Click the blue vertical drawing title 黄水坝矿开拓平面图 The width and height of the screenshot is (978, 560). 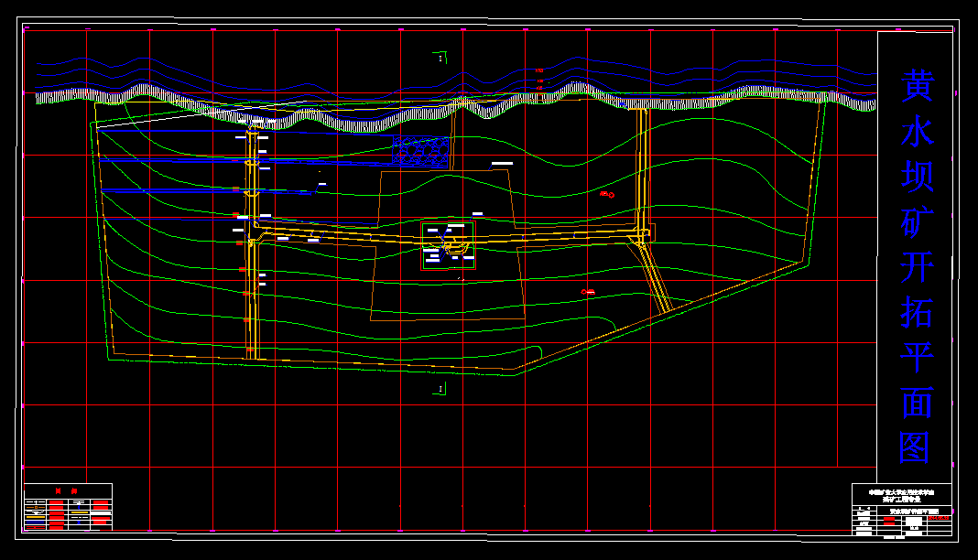(917, 266)
